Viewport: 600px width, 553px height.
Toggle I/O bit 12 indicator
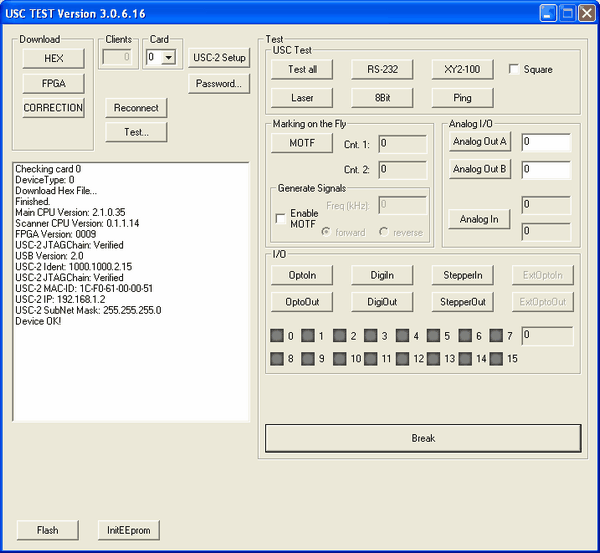click(402, 359)
